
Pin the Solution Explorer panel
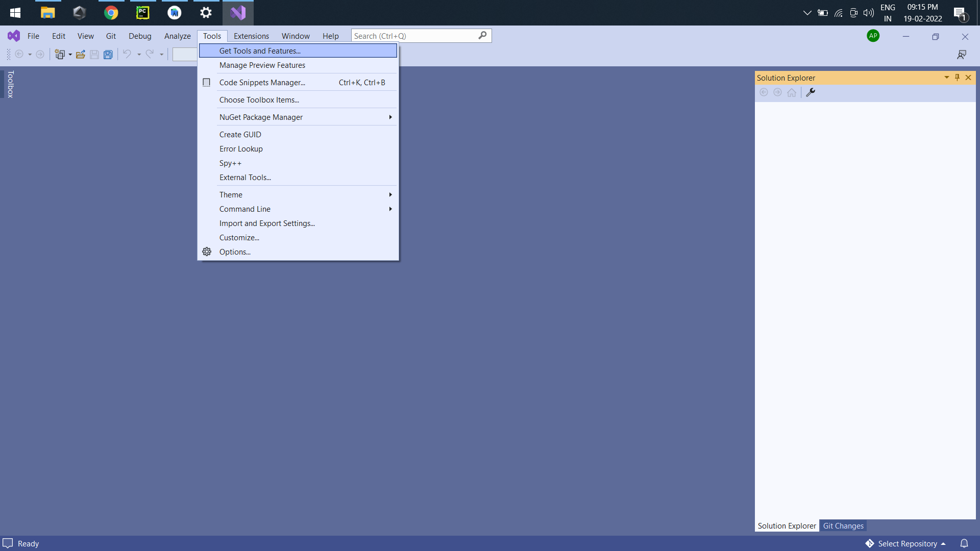[957, 78]
